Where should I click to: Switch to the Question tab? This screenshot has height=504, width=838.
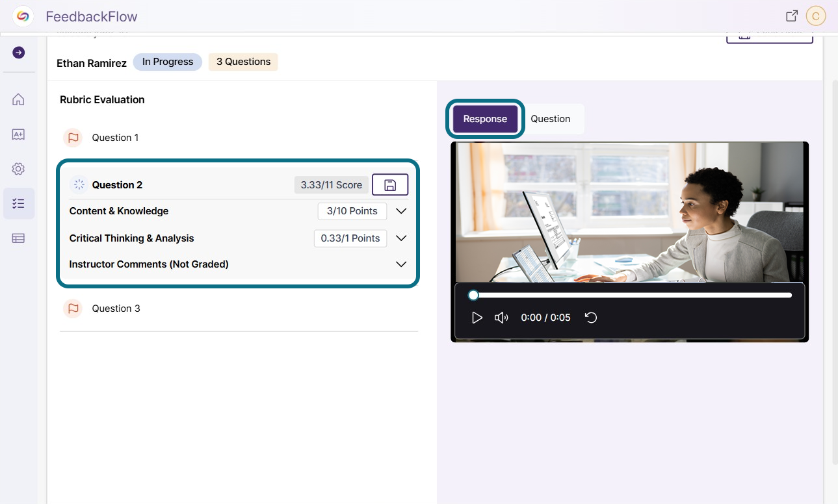551,119
